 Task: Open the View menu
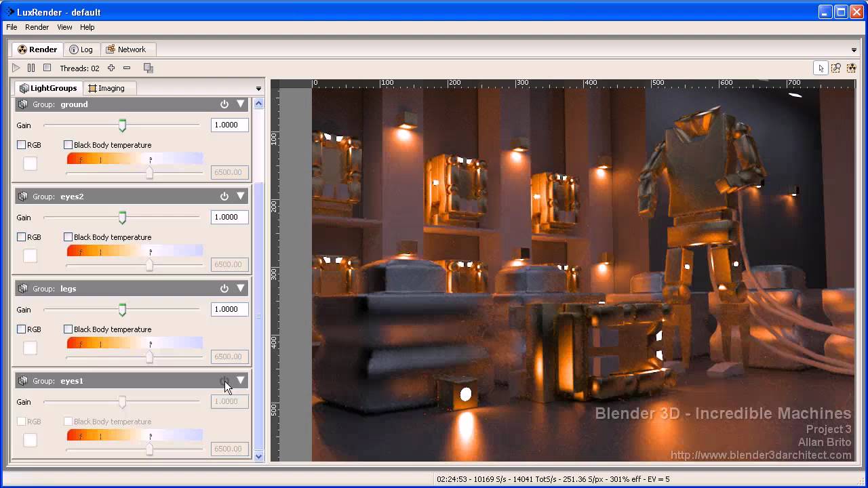coord(64,27)
